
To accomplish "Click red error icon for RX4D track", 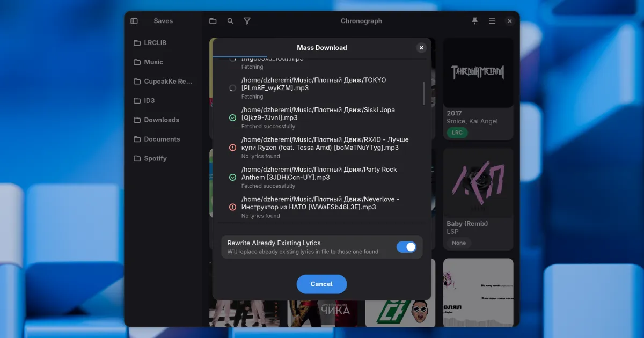I will point(232,148).
